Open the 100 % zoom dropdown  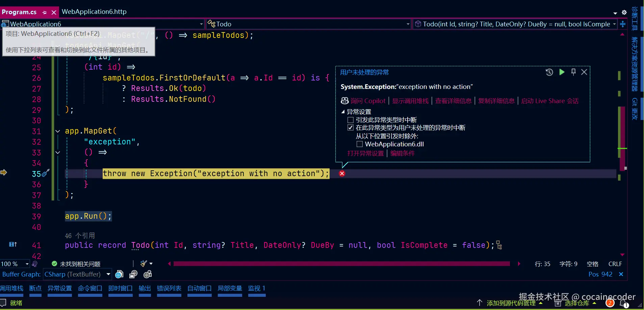click(x=27, y=264)
